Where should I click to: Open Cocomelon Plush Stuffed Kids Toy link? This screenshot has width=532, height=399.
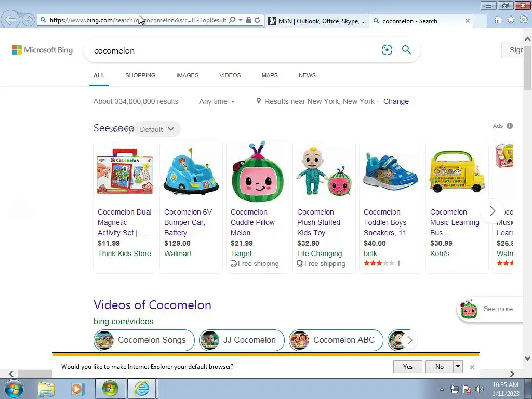click(319, 222)
